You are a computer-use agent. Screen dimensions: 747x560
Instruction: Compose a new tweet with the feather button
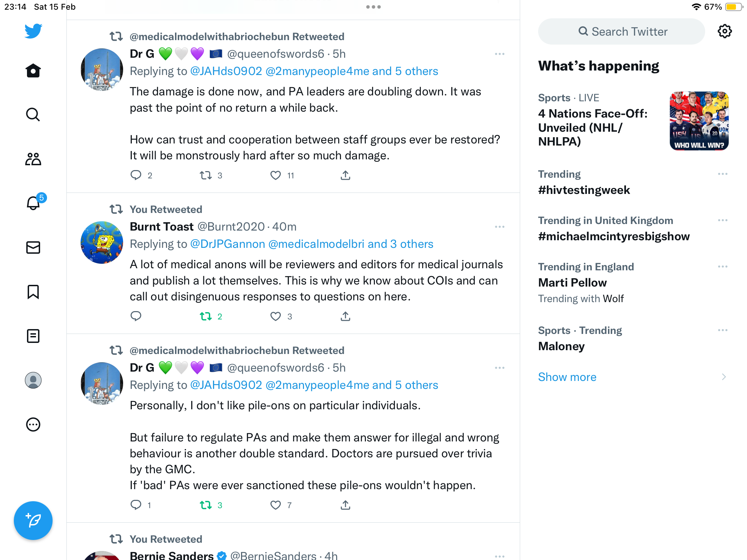coord(33,520)
